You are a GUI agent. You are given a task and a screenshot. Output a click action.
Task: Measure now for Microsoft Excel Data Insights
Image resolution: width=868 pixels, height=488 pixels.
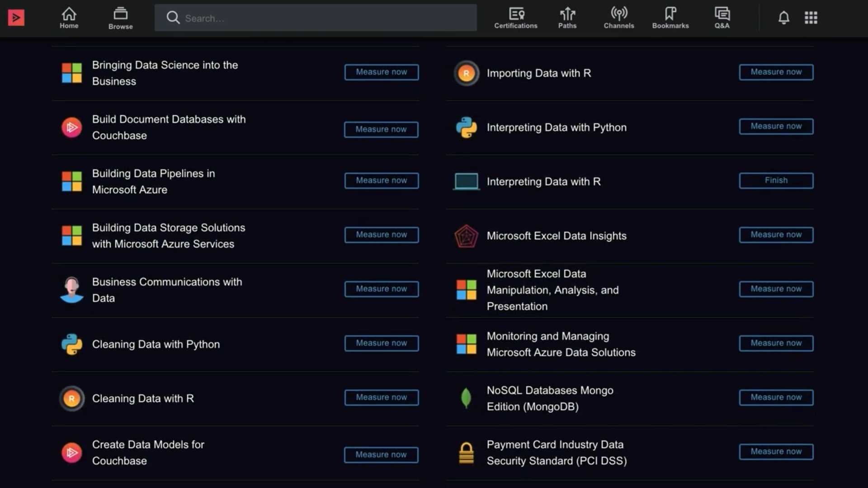point(776,235)
